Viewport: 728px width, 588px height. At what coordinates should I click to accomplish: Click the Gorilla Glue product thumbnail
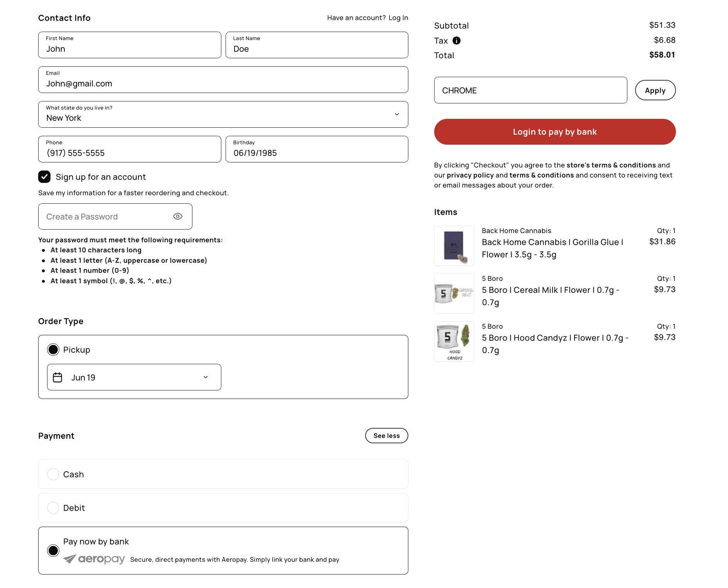tap(454, 246)
